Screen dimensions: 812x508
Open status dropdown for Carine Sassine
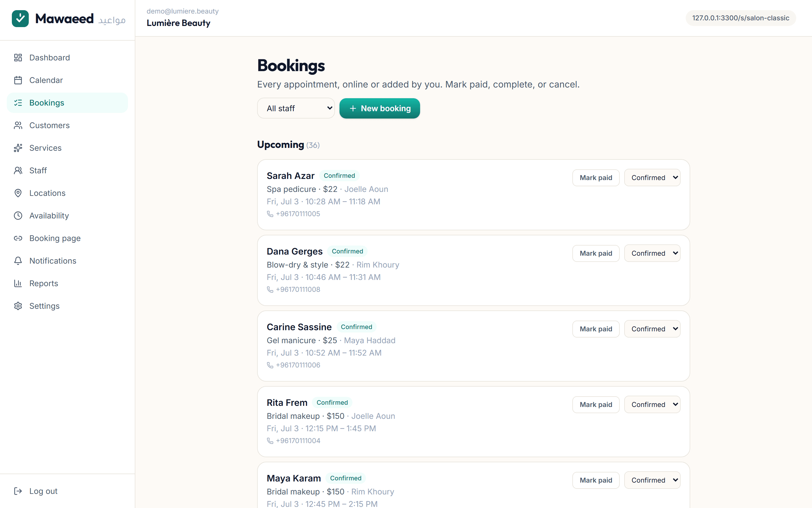[652, 329]
